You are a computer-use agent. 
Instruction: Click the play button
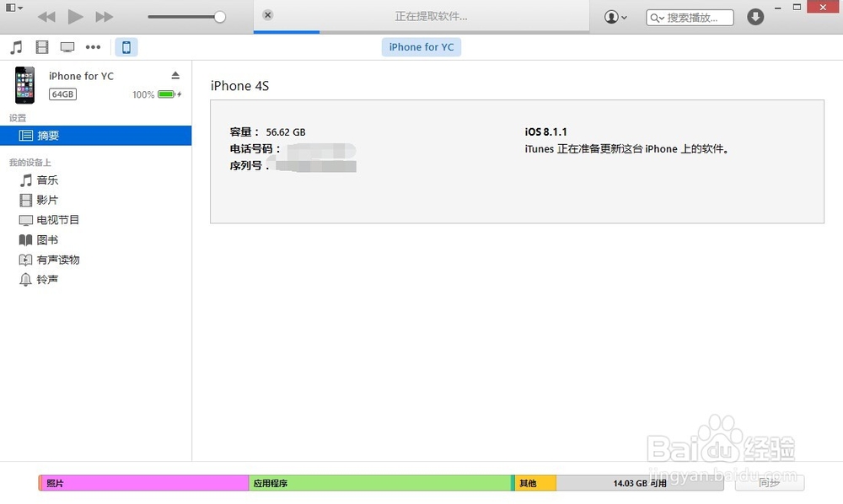point(75,17)
